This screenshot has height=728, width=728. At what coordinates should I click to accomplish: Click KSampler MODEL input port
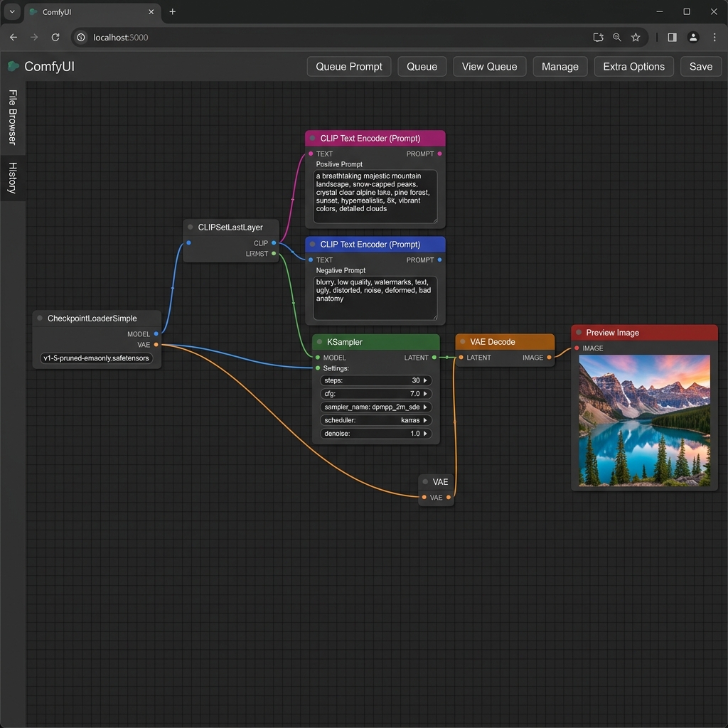[x=318, y=358]
